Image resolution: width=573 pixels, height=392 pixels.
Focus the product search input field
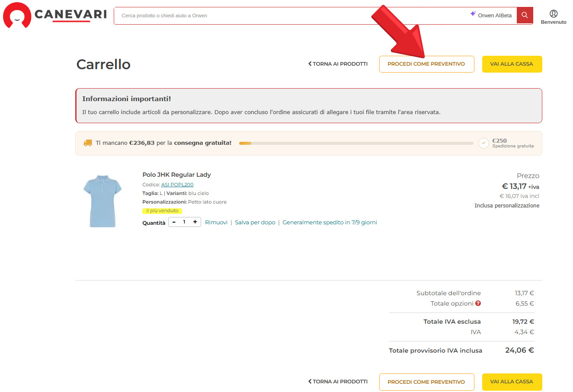pyautogui.click(x=290, y=16)
